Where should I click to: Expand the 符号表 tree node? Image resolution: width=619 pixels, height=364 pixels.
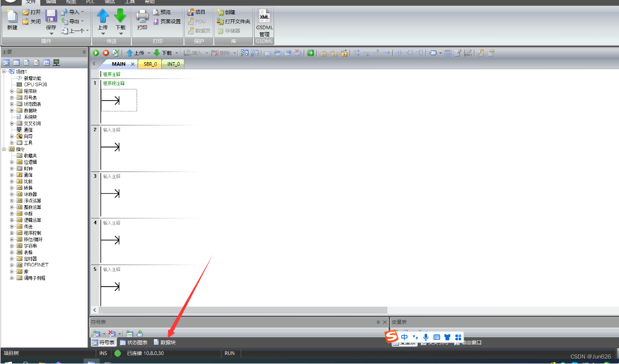pos(12,98)
